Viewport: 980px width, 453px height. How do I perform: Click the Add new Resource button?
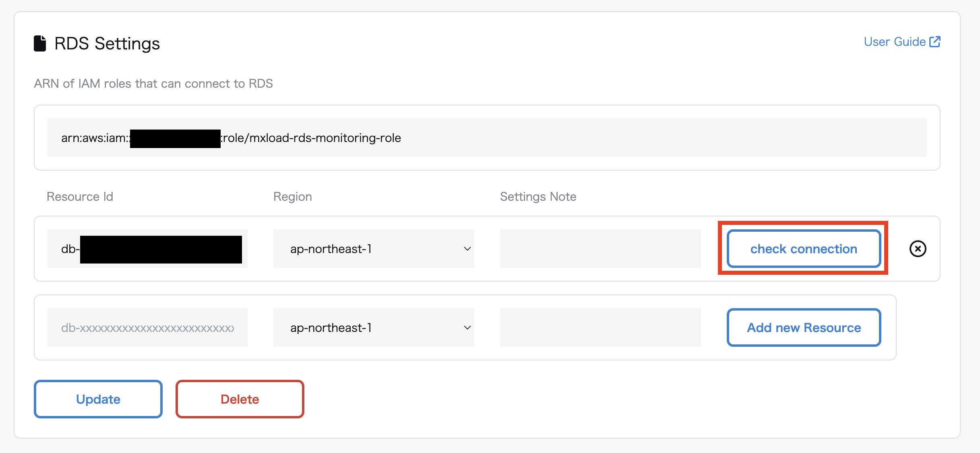(804, 327)
